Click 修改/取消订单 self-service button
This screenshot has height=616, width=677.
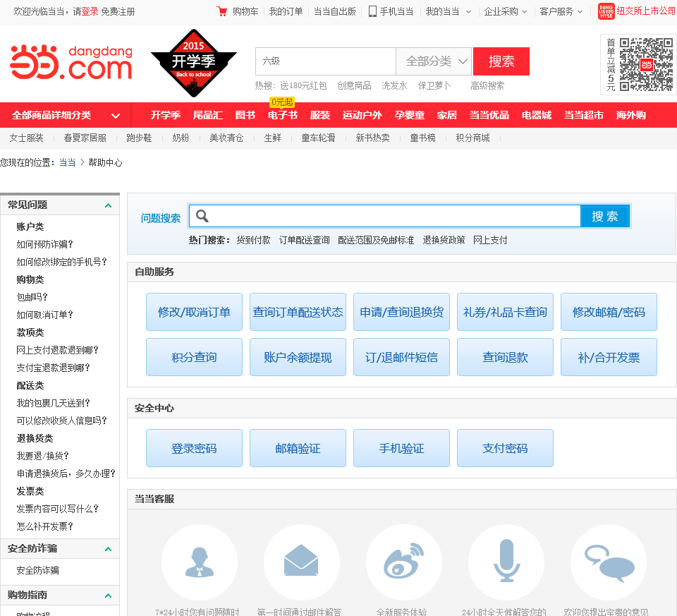click(x=195, y=312)
